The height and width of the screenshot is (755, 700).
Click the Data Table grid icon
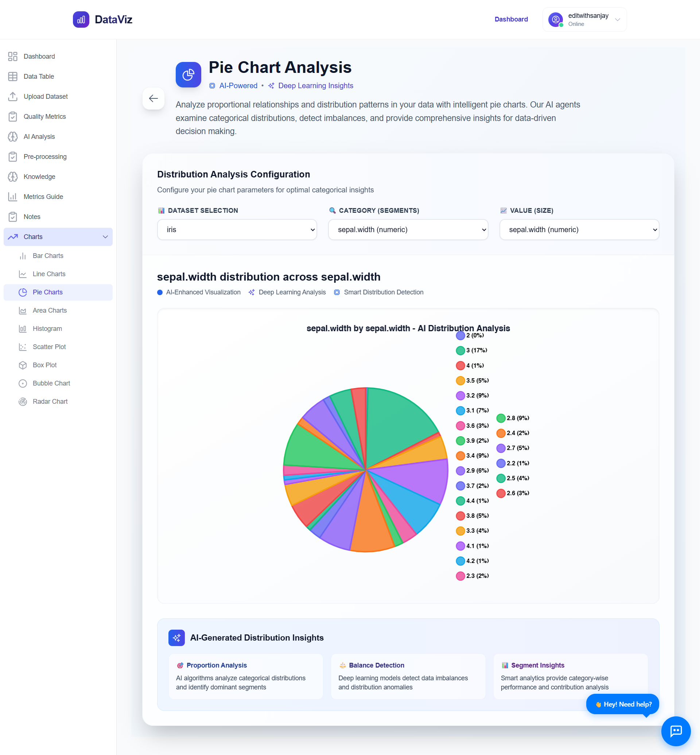[x=13, y=77]
